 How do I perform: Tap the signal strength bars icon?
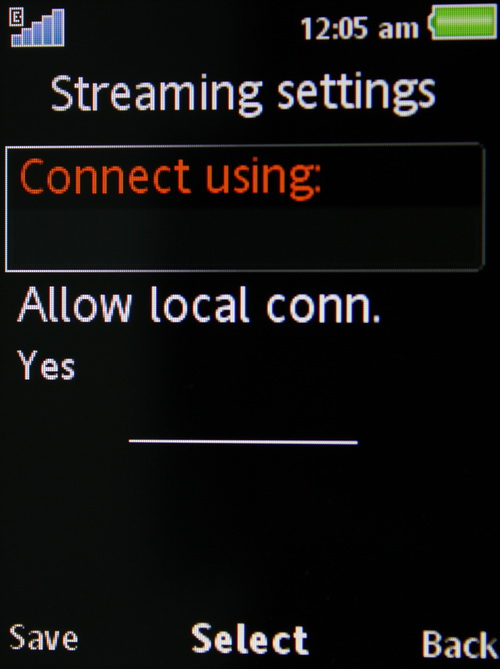(38, 28)
